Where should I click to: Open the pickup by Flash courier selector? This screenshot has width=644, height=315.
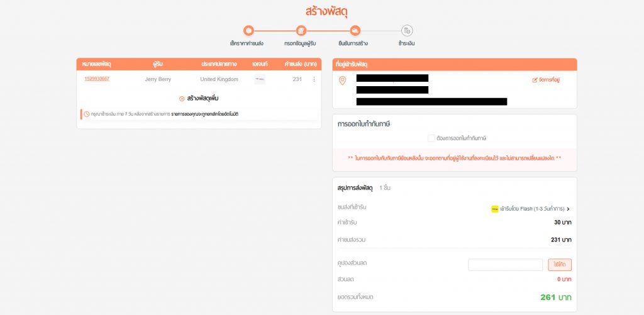tap(531, 209)
